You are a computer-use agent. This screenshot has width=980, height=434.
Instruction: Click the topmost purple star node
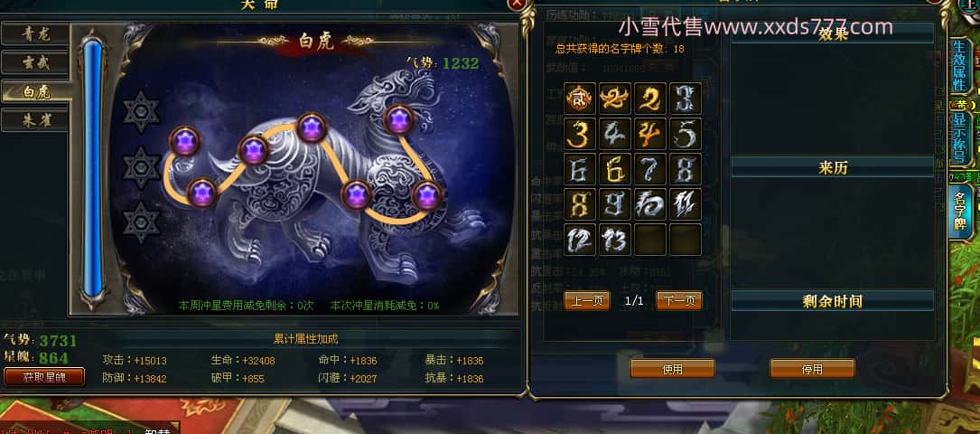point(398,119)
